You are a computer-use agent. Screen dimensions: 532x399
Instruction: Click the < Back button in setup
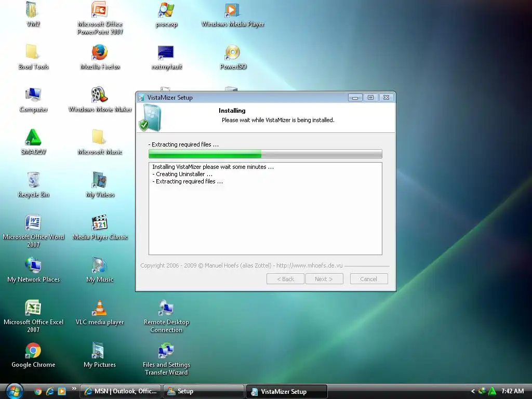click(x=285, y=279)
